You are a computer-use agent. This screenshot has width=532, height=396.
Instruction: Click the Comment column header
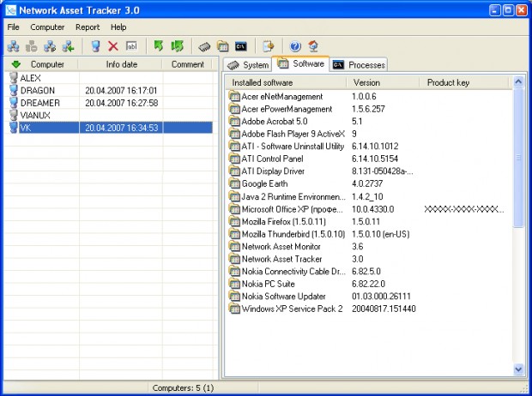point(187,64)
